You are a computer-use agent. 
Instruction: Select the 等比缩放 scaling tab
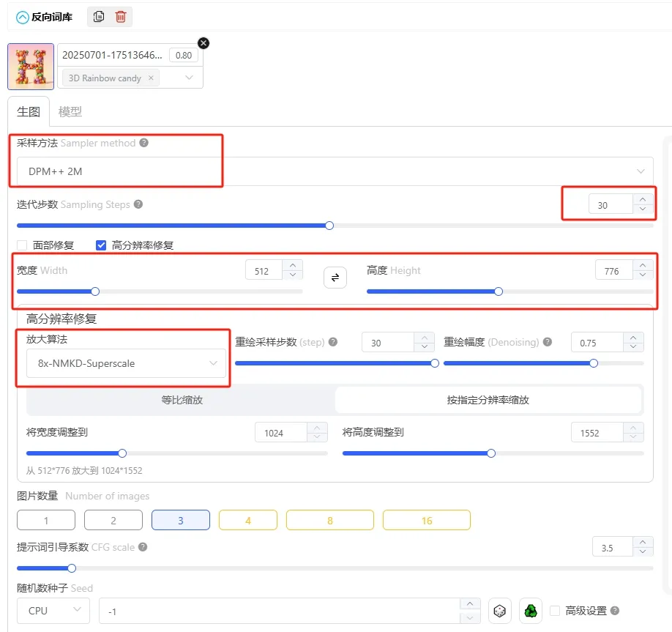[181, 400]
